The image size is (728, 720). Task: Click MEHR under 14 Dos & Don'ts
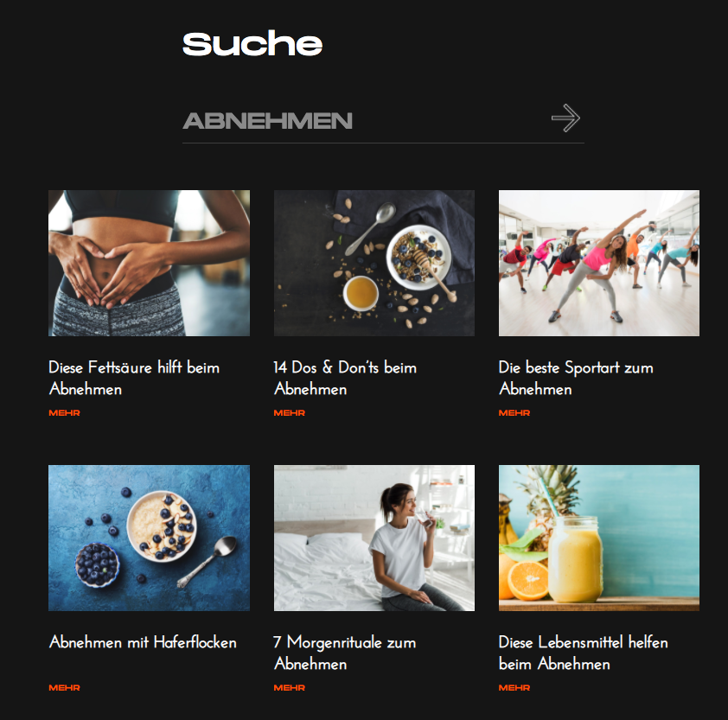(x=290, y=412)
